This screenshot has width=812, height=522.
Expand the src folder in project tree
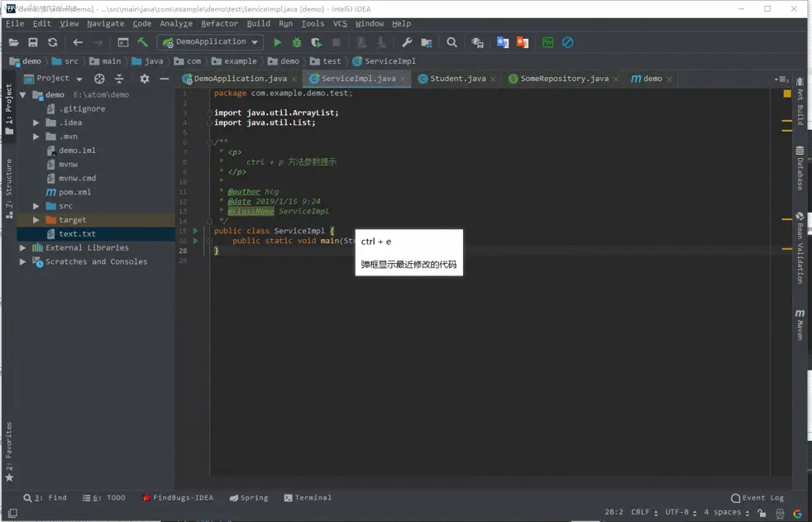pos(36,206)
